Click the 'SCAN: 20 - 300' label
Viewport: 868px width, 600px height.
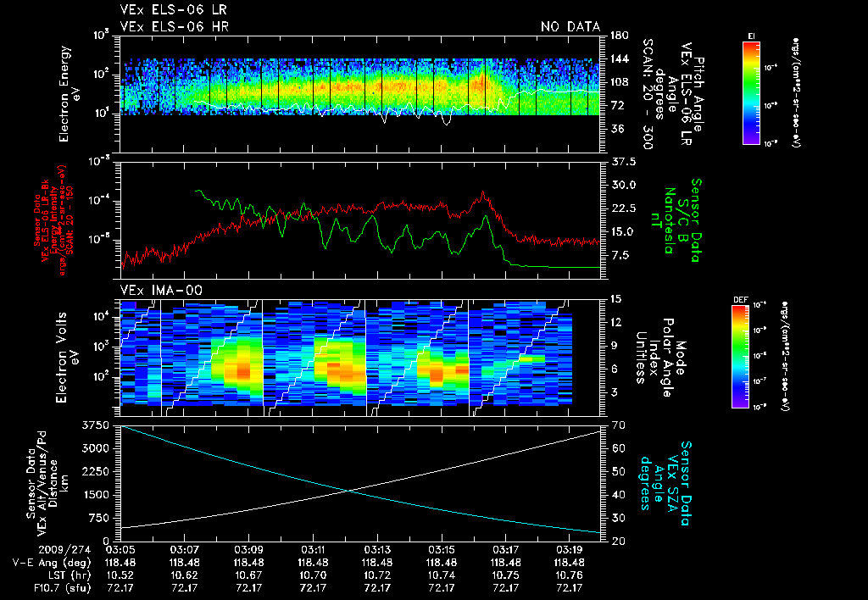click(648, 93)
